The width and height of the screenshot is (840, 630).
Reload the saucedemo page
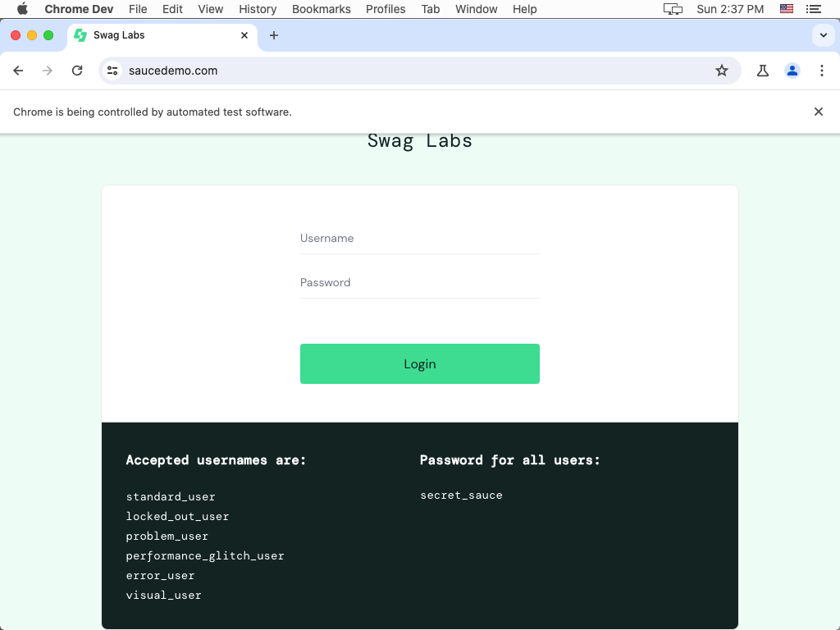(x=77, y=71)
